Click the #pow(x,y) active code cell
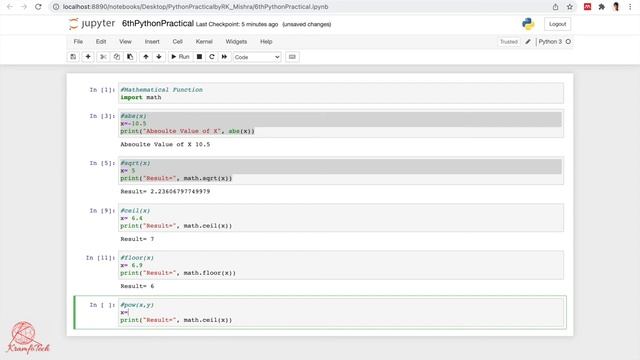 click(341, 312)
